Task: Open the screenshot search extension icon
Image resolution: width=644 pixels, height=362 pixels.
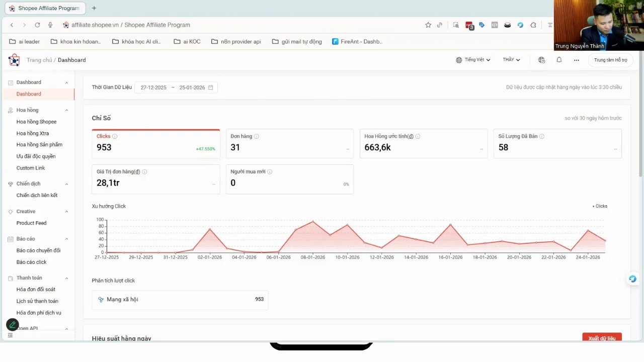Action: pyautogui.click(x=456, y=25)
